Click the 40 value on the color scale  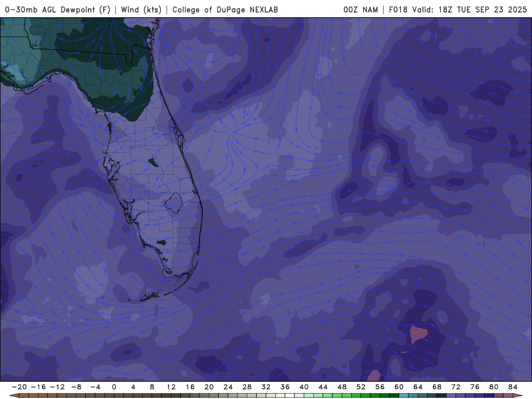(x=304, y=387)
